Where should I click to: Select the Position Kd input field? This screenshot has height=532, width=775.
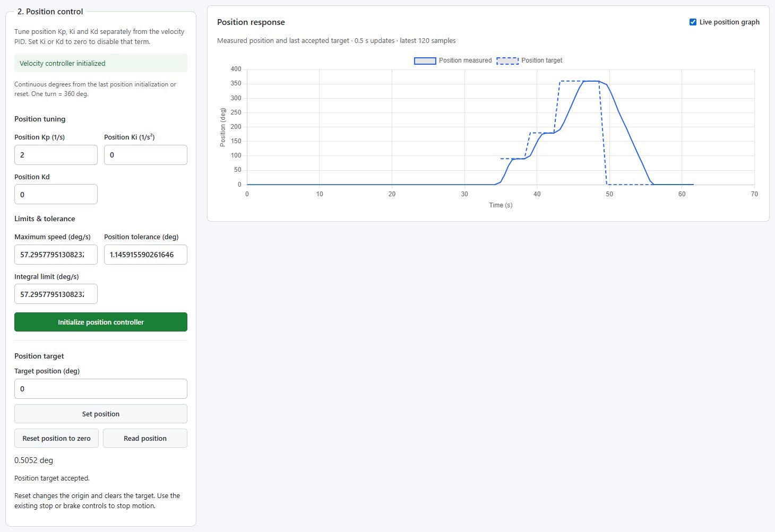(56, 194)
